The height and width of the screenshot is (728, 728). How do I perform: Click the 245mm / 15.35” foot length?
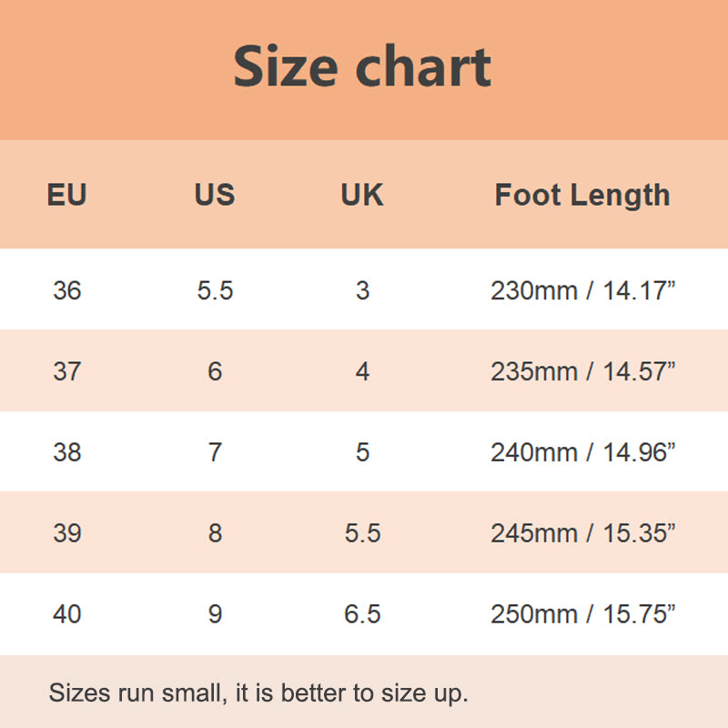point(582,533)
